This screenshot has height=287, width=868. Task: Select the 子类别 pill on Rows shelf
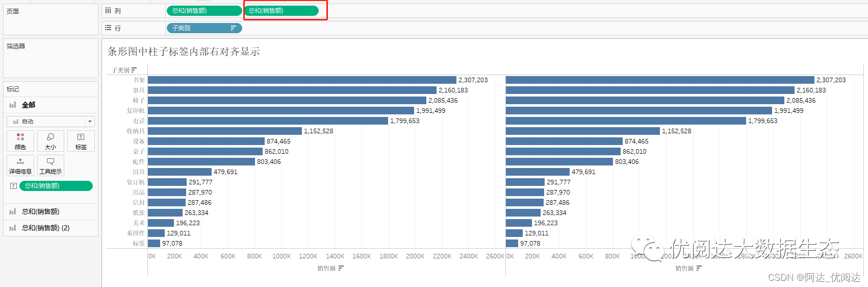coord(204,28)
